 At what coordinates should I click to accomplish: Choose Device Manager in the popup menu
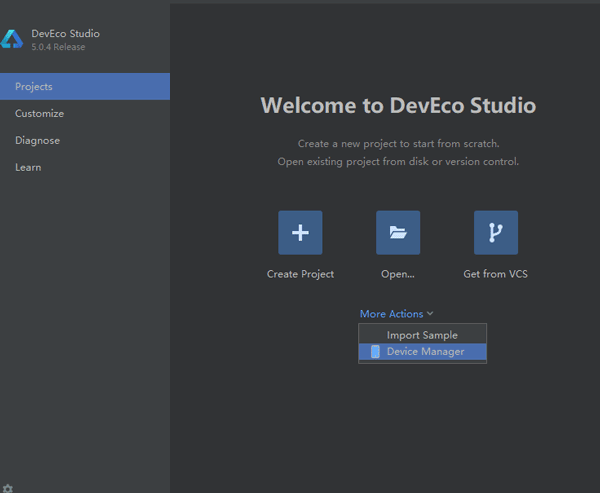coord(425,352)
